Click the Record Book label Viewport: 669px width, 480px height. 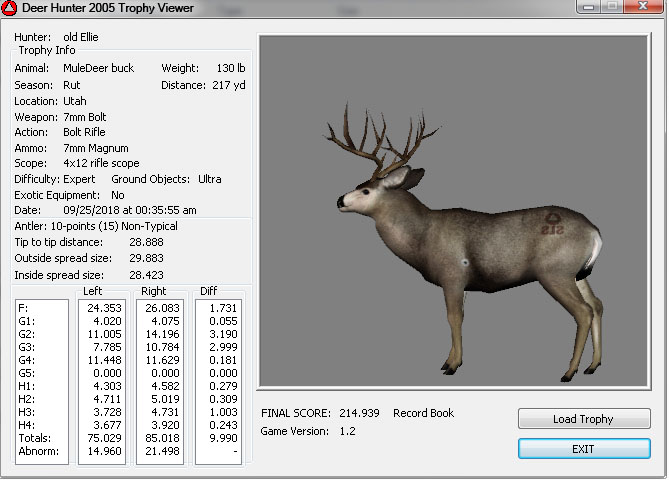(425, 413)
